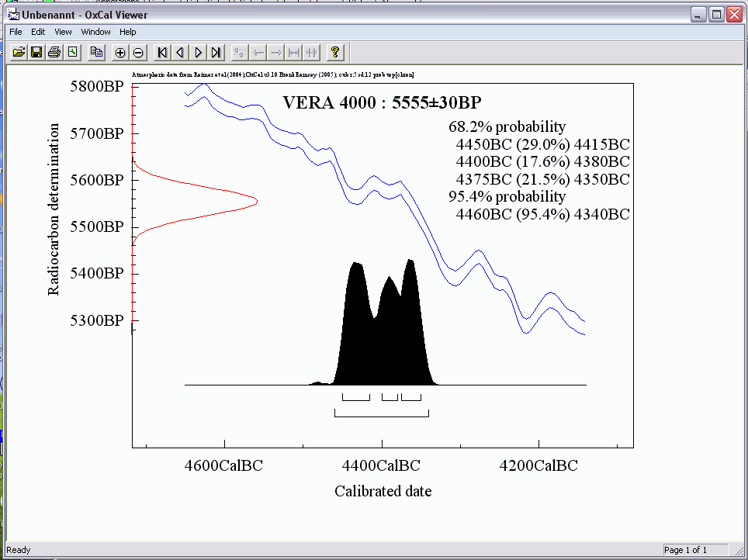Print the calibration plot
This screenshot has height=560, width=748.
point(54,52)
